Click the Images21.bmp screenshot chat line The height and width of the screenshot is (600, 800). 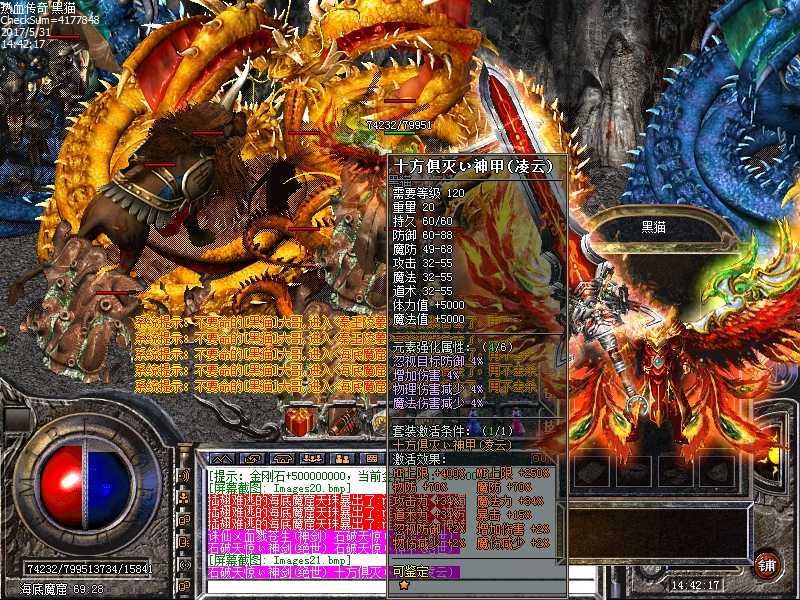280,560
